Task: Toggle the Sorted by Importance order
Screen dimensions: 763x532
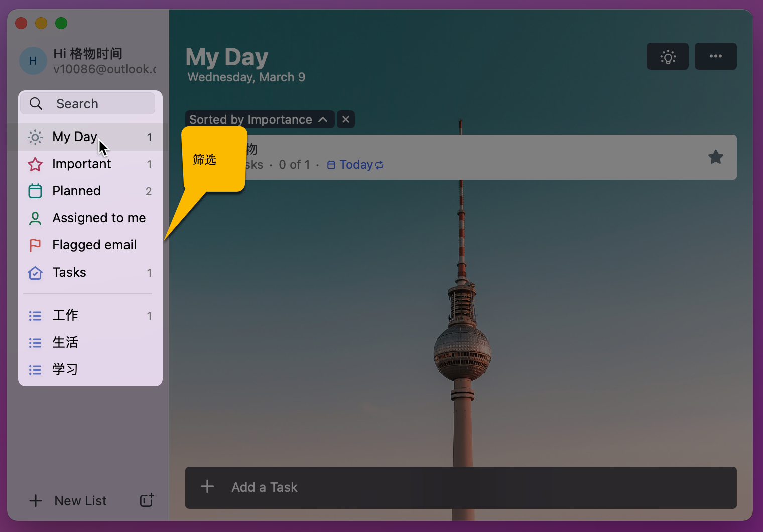Action: 260,119
